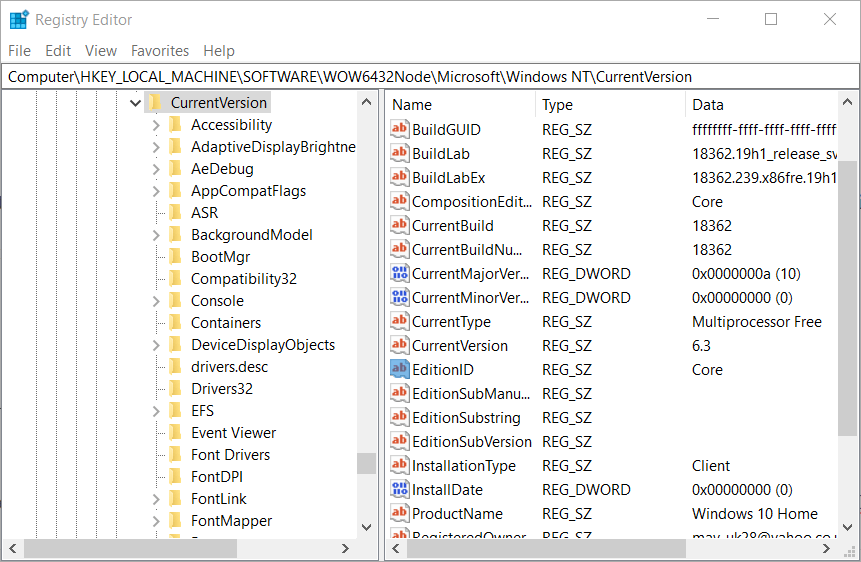Expand the AeDebug key
Screen dimensions: 861x562
click(156, 169)
